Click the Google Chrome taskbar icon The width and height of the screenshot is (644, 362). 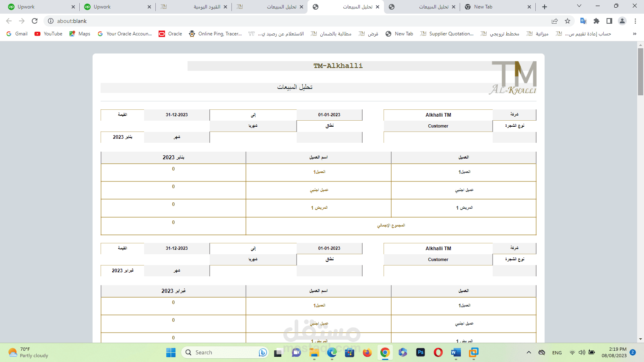coord(385,352)
